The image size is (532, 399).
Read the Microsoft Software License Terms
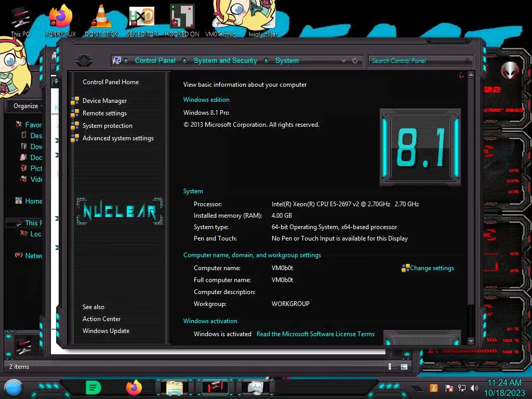click(x=315, y=334)
